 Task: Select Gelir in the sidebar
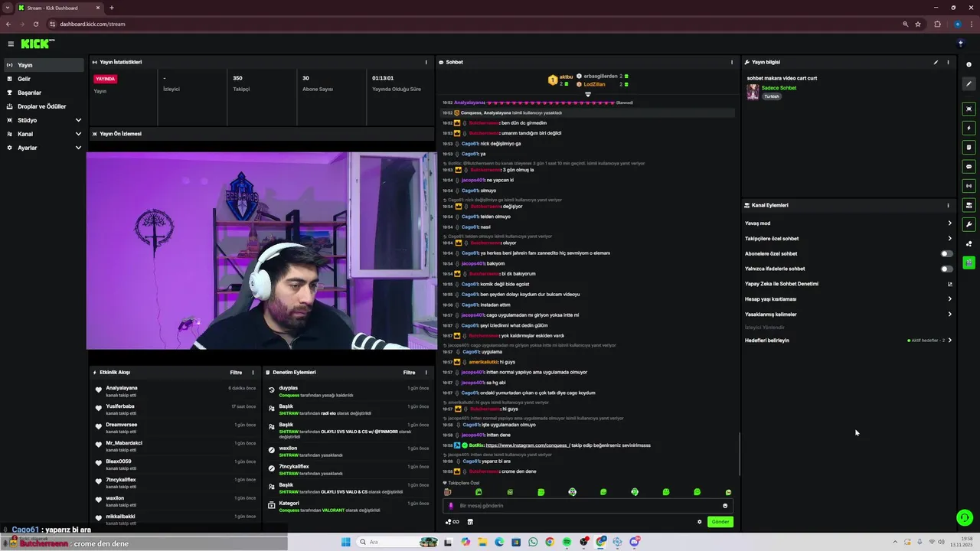point(44,79)
